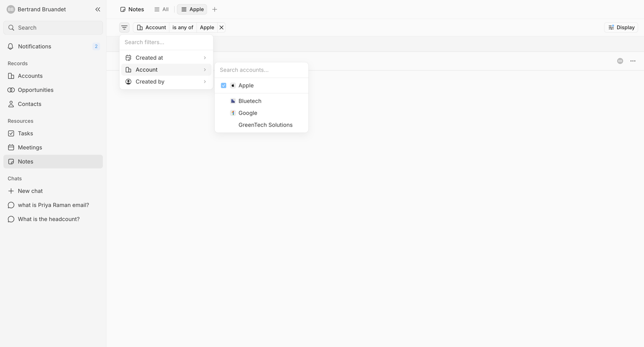Switch to the All tab

click(161, 9)
